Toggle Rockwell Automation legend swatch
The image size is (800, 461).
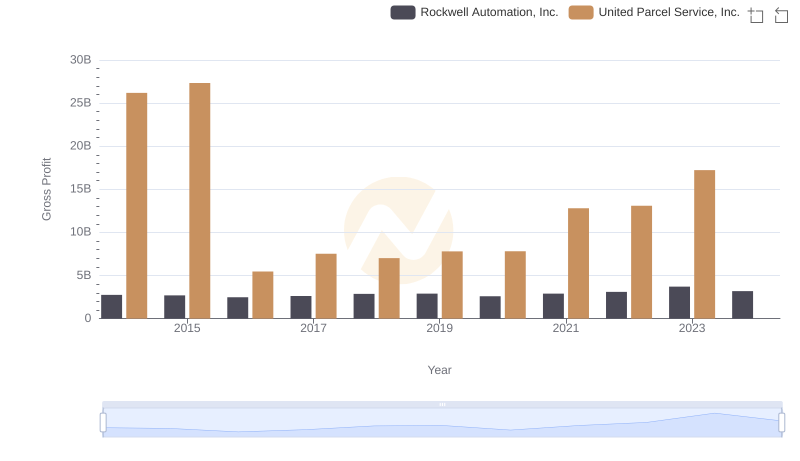(403, 12)
